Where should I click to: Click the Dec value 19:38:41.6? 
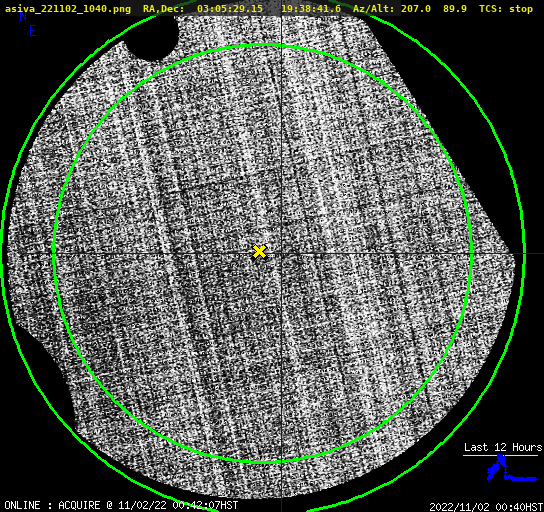pos(311,9)
